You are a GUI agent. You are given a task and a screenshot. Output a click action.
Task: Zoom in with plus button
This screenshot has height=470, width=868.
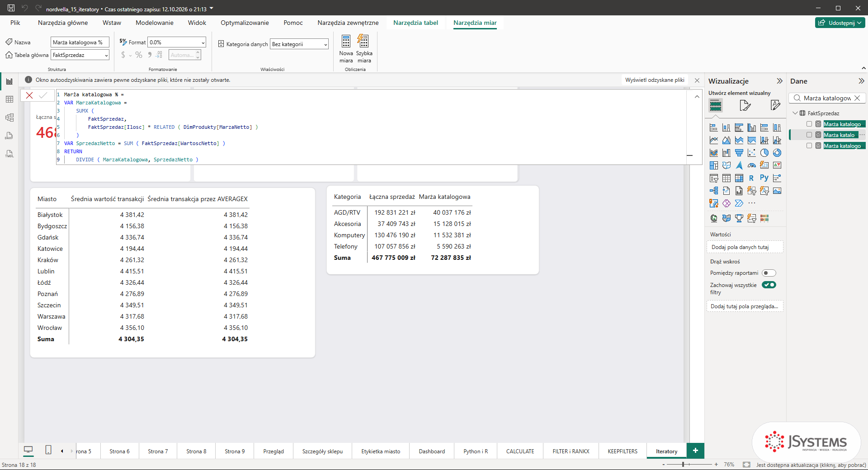pos(716,464)
